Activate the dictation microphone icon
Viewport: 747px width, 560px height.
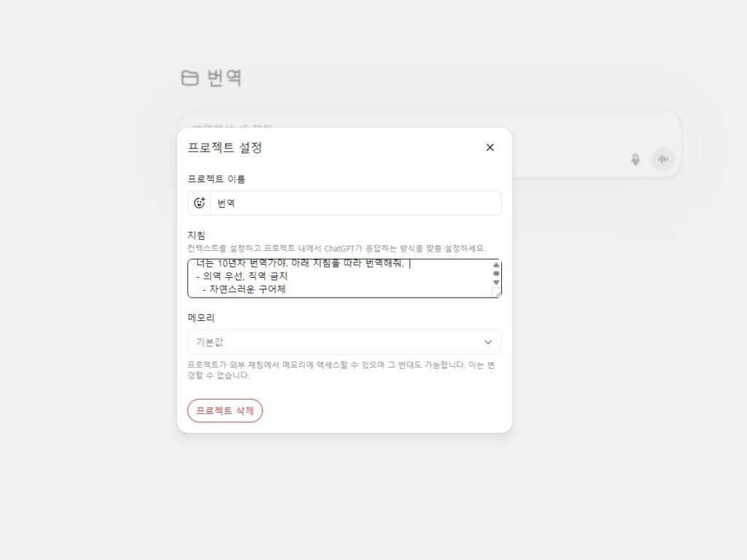point(635,159)
